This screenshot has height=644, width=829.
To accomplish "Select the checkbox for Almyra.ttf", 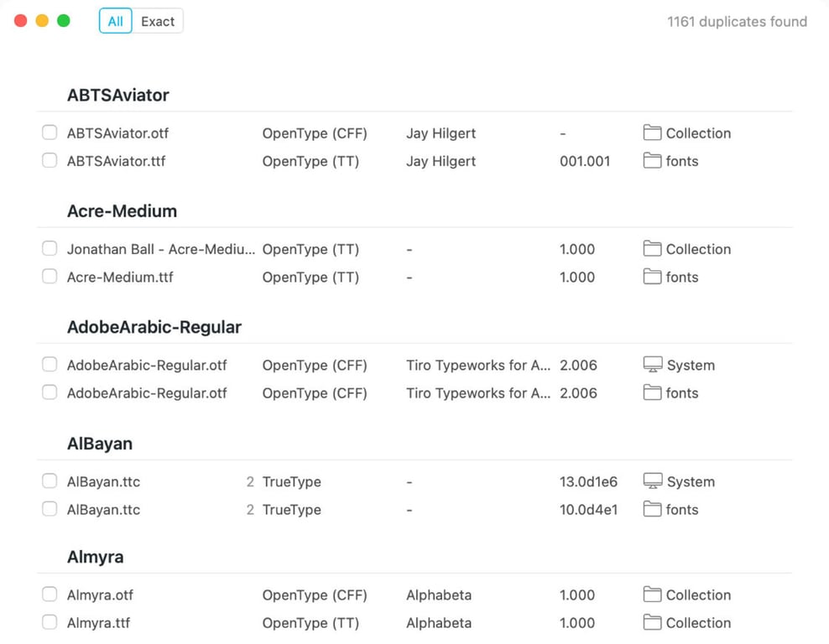I will 50,622.
